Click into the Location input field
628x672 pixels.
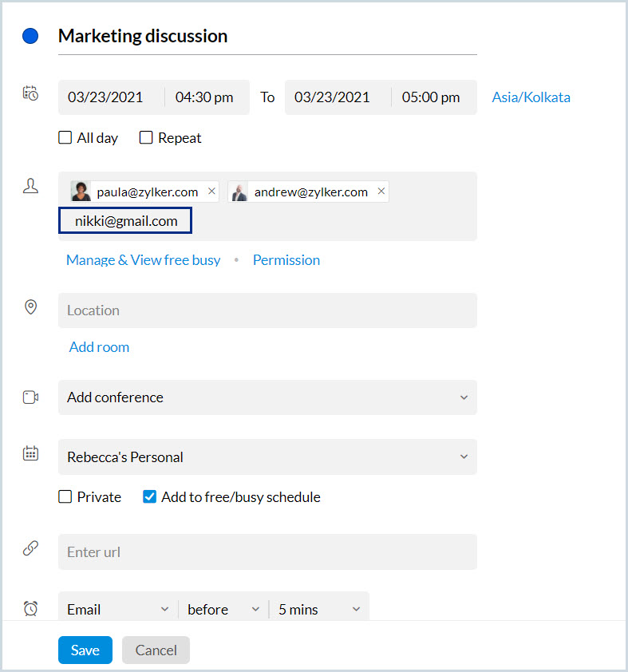click(x=267, y=310)
